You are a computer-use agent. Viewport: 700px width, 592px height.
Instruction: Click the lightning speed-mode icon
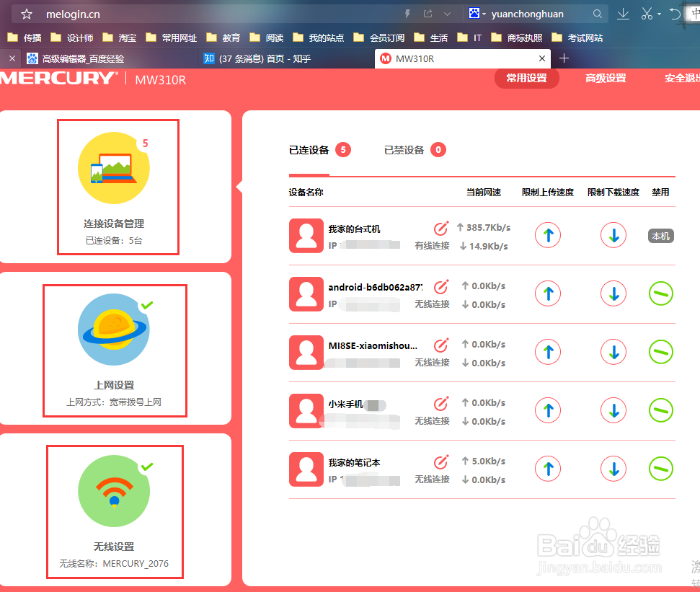(407, 14)
